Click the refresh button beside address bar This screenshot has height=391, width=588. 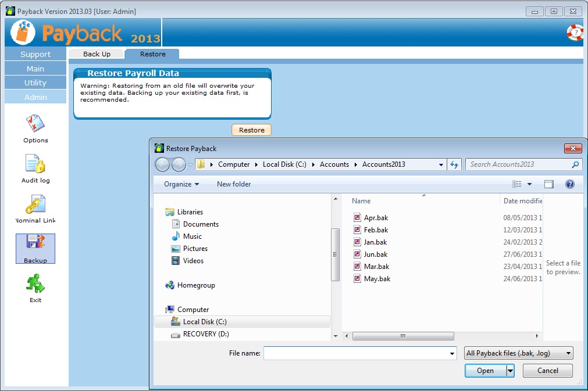coord(455,164)
